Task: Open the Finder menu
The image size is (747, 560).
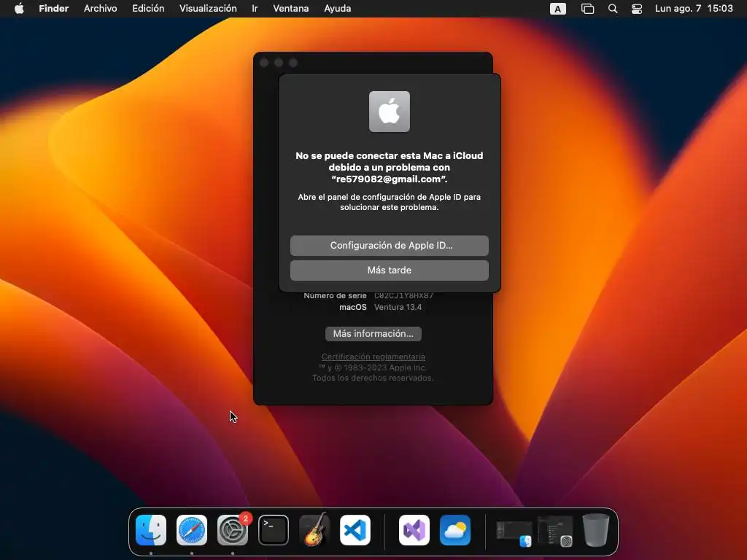Action: [x=53, y=9]
